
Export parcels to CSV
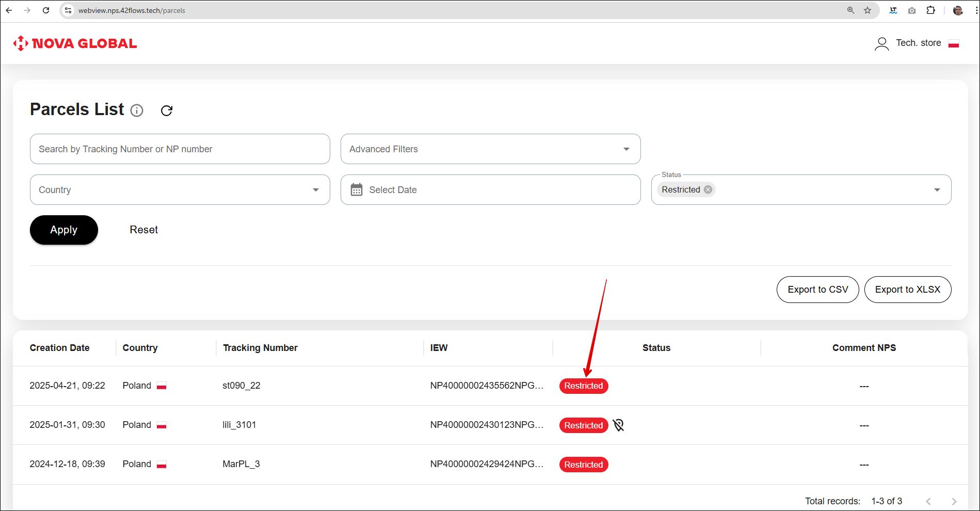(817, 290)
